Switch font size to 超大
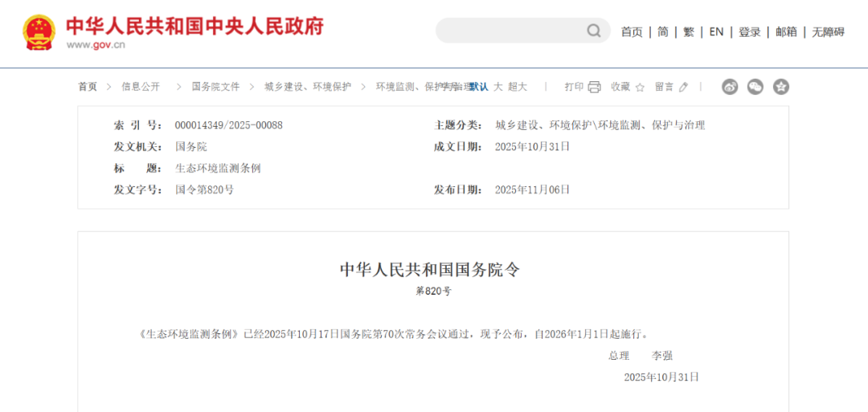Screen dimensions: 868x412 pyautogui.click(x=518, y=87)
